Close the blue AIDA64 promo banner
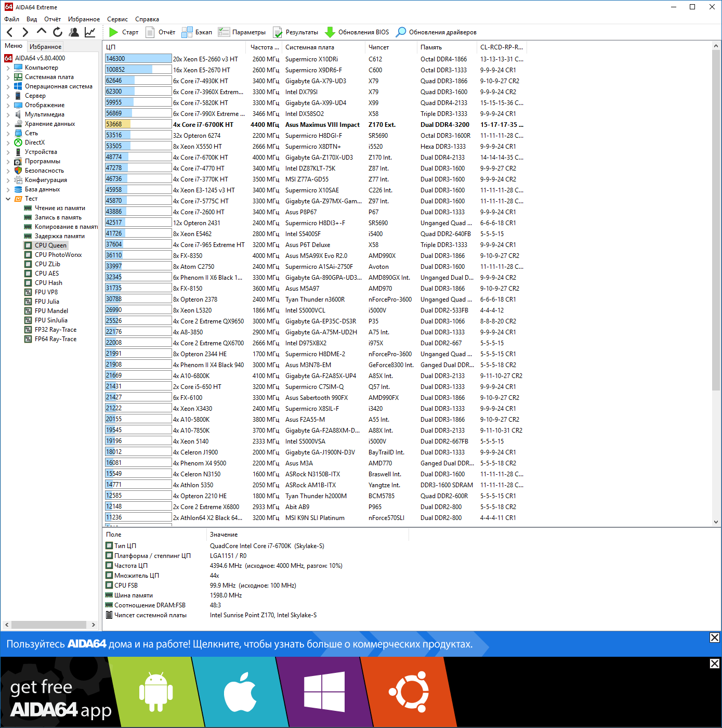Image resolution: width=722 pixels, height=728 pixels. (715, 638)
